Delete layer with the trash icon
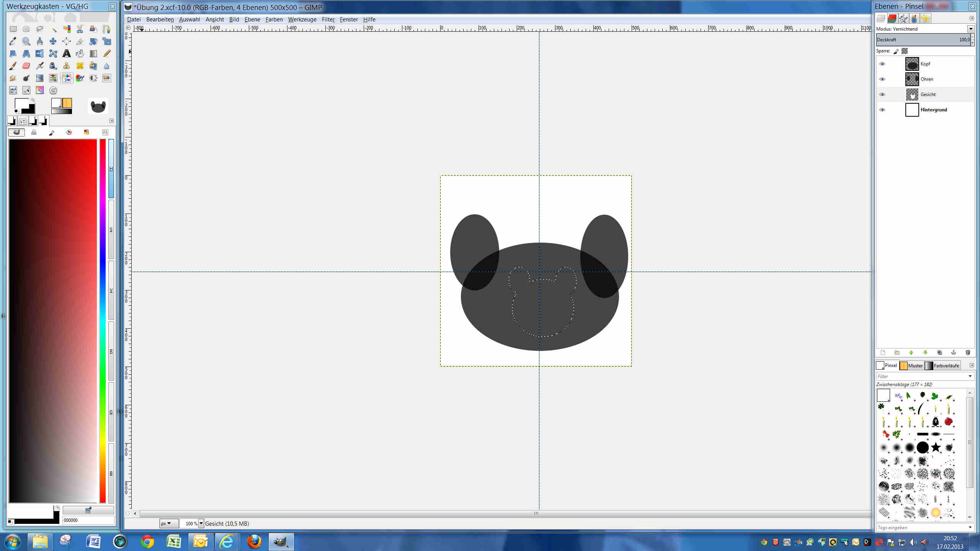980x551 pixels. (x=968, y=352)
